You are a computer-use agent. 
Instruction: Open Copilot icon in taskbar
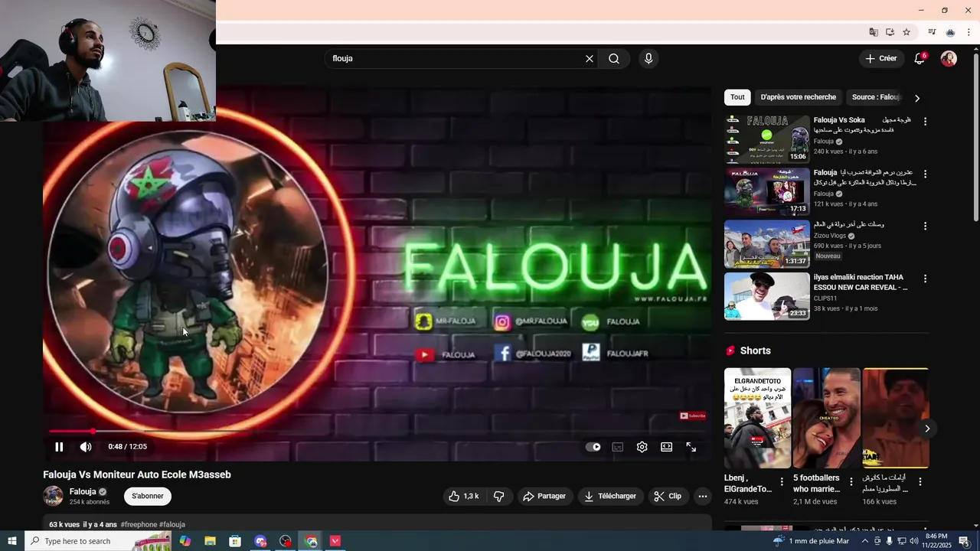[185, 541]
